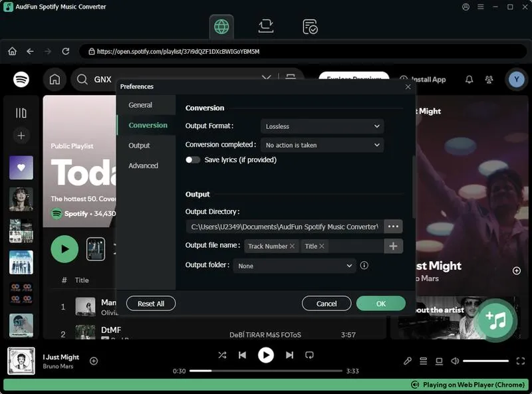Open Spotify notifications bell

(x=469, y=79)
